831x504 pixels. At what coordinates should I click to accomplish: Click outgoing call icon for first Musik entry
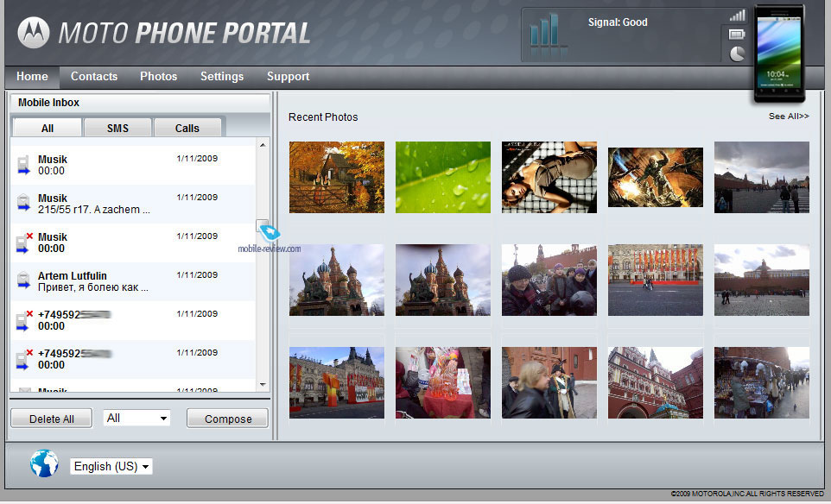click(23, 165)
